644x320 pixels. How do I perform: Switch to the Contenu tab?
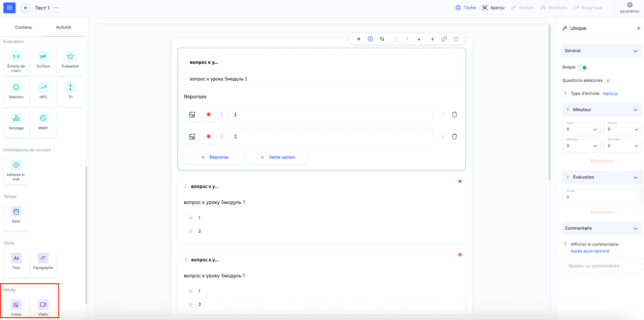[x=23, y=27]
